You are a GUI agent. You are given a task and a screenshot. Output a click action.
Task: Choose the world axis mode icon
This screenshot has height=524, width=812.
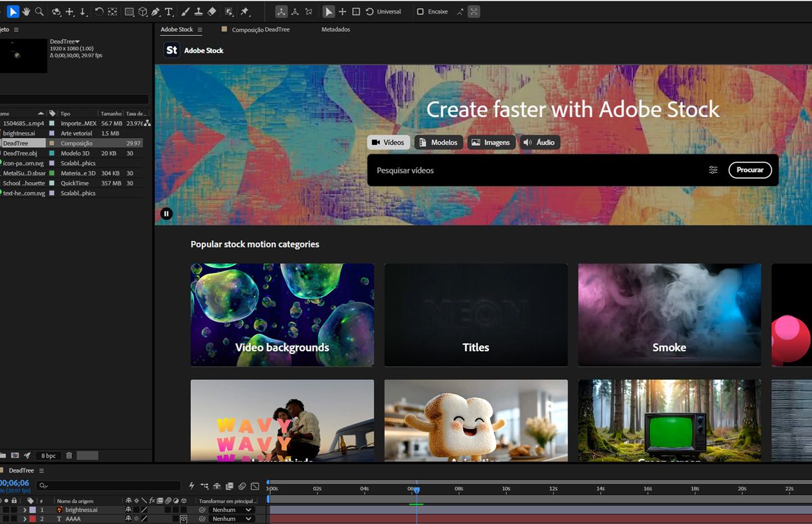295,12
